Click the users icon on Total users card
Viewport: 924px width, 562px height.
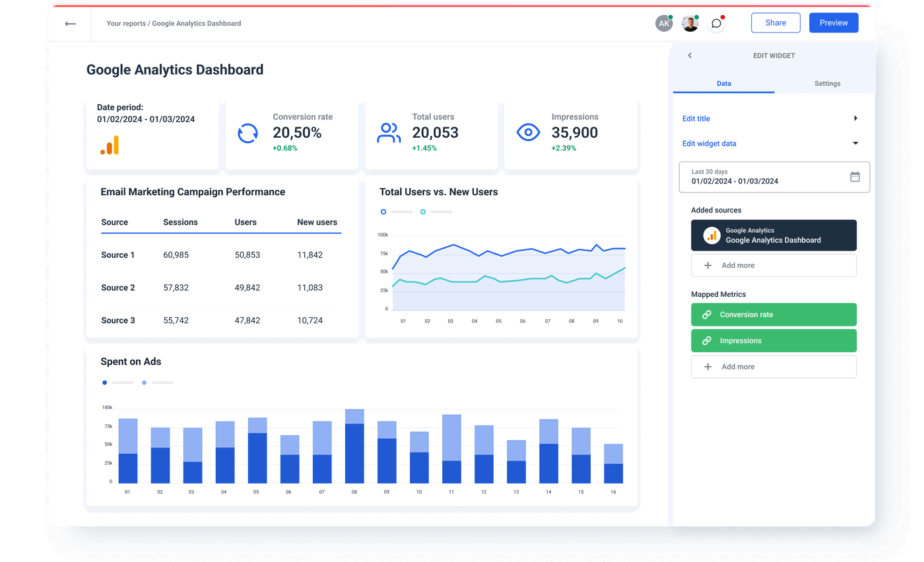pyautogui.click(x=389, y=131)
